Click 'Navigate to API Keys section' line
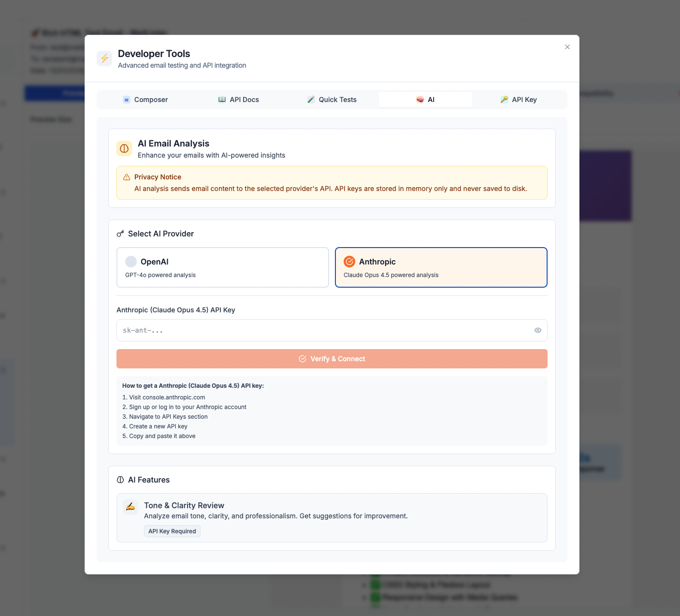 pyautogui.click(x=165, y=417)
